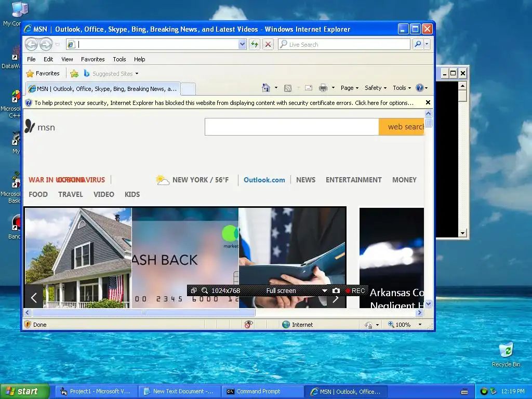This screenshot has width=532, height=399.
Task: Open the Page menu dropdown
Action: pos(350,88)
